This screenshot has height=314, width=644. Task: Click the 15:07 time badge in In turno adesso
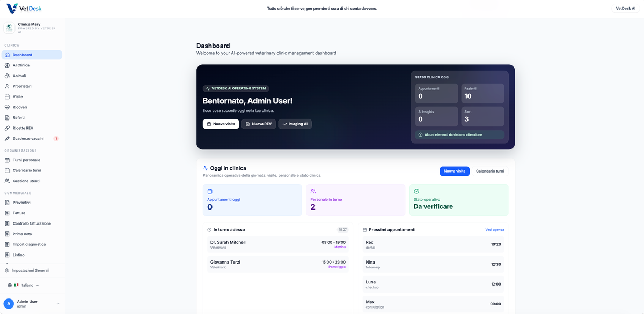[x=342, y=230]
